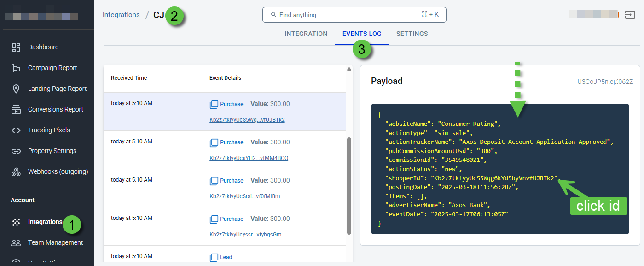
Task: Click the "commissionId": "3549548021" line
Action: [x=435, y=160]
